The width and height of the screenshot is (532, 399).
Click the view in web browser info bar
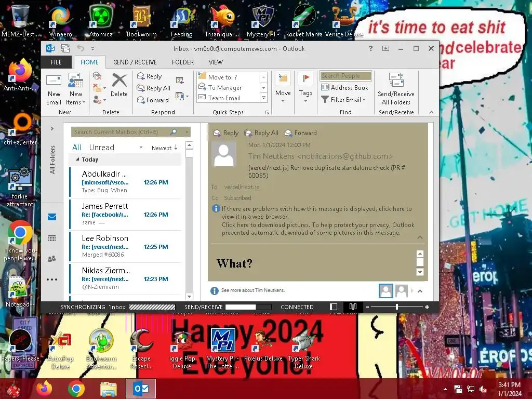[316, 212]
